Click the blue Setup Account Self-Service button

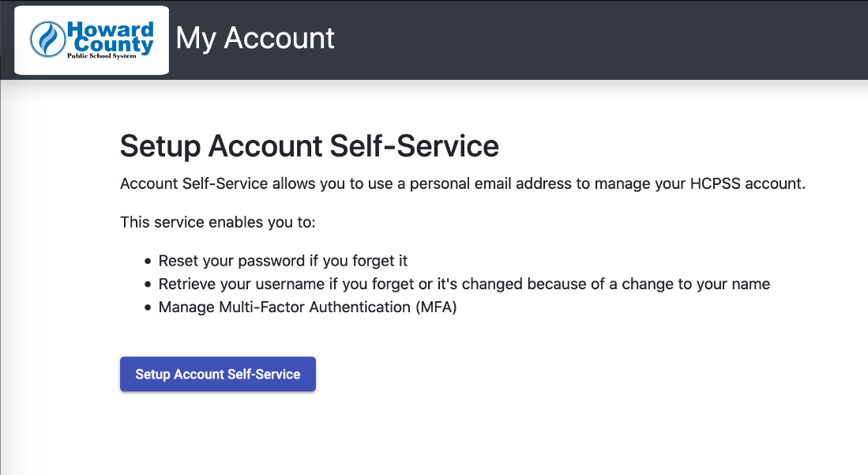click(x=217, y=374)
